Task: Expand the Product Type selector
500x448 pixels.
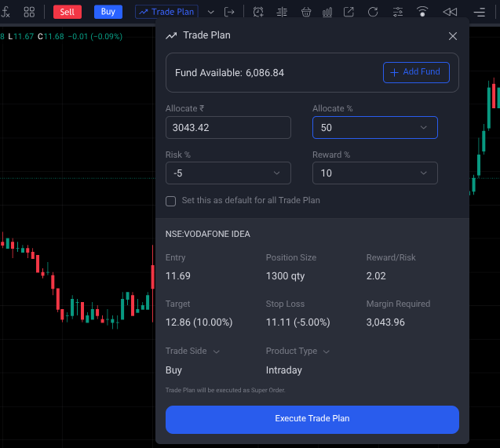Action: 297,351
